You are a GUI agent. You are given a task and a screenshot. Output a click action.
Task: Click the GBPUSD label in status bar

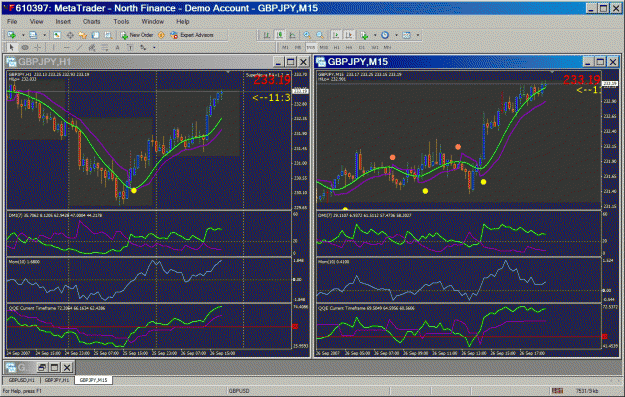click(x=239, y=391)
